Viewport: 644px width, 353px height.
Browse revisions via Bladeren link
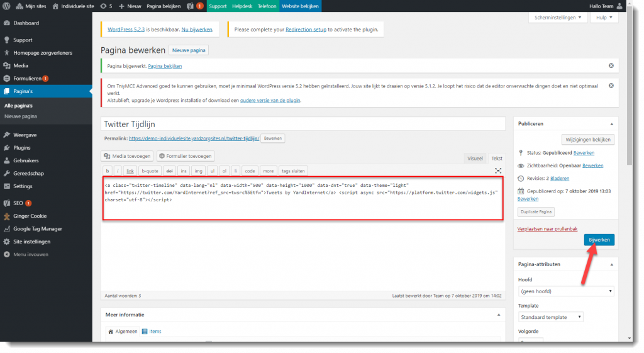click(x=559, y=178)
